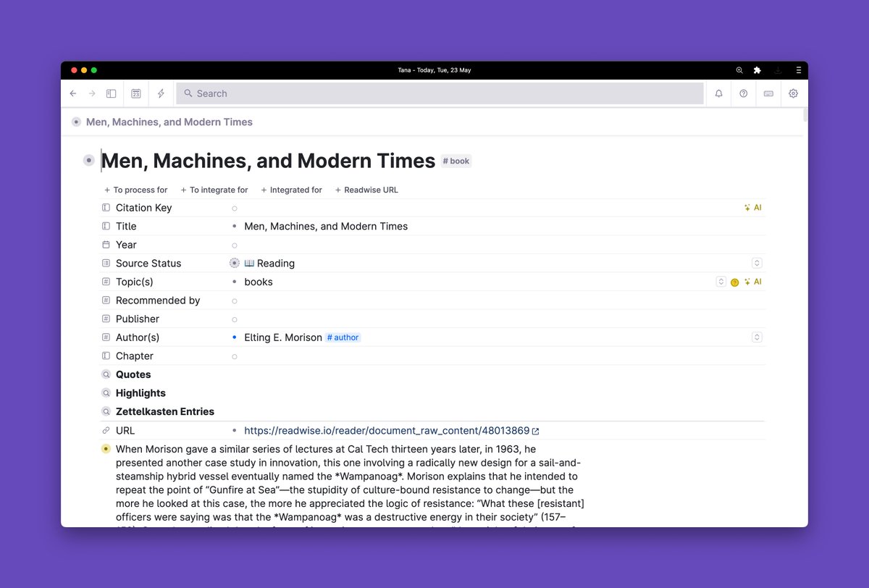Open Topic(s) dropdown chevrons
The height and width of the screenshot is (588, 869).
721,282
